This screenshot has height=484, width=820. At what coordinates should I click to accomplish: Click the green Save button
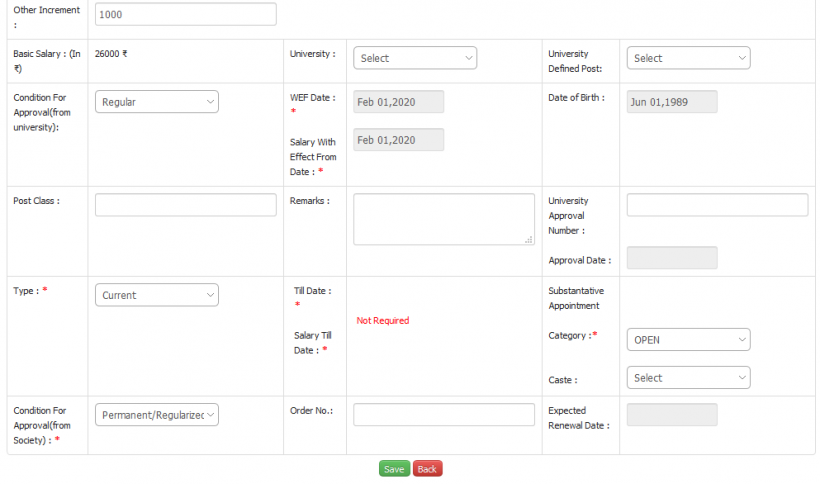click(394, 469)
